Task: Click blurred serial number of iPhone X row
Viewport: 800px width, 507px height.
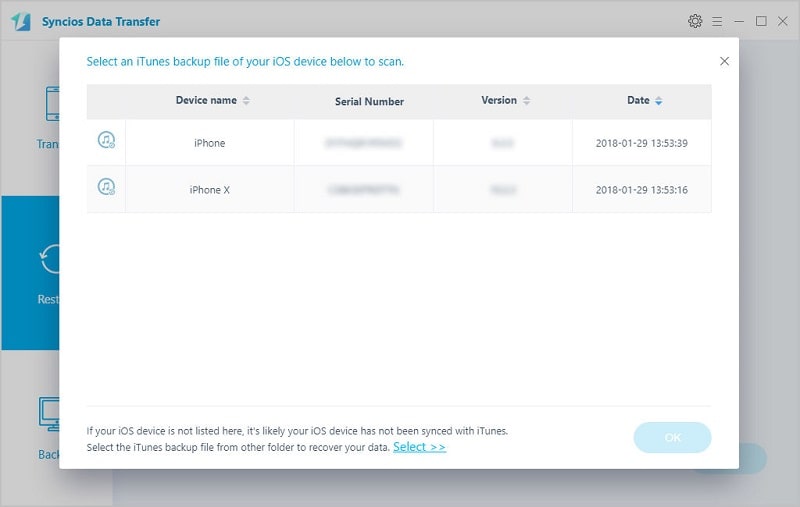Action: (363, 190)
